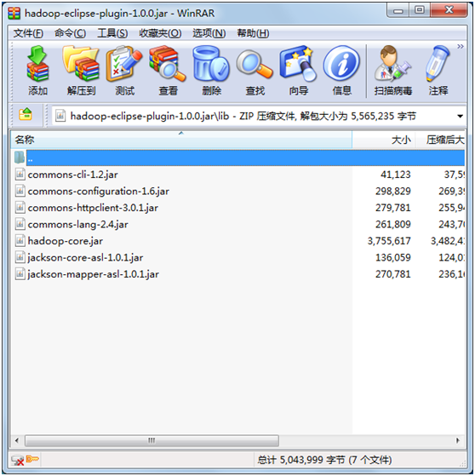Click the Add (添加) toolbar icon
This screenshot has width=475, height=476.
click(x=37, y=64)
